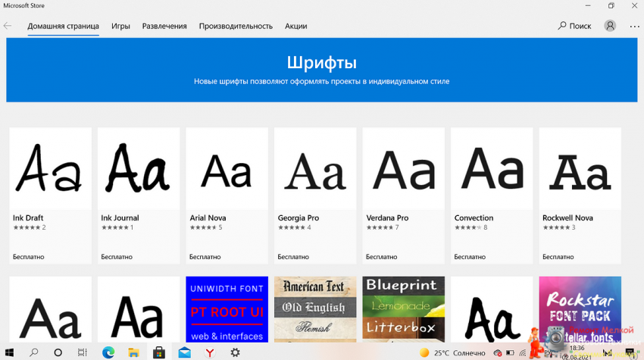Click the Verdana Pro font name
This screenshot has width=644, height=360.
pyautogui.click(x=387, y=218)
